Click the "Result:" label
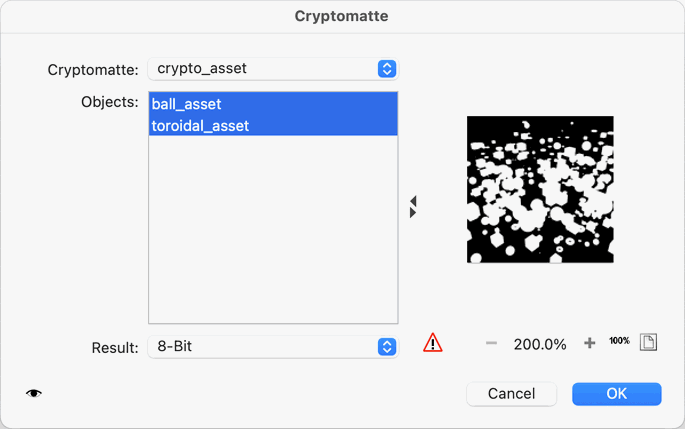The height and width of the screenshot is (429, 685). pos(114,348)
